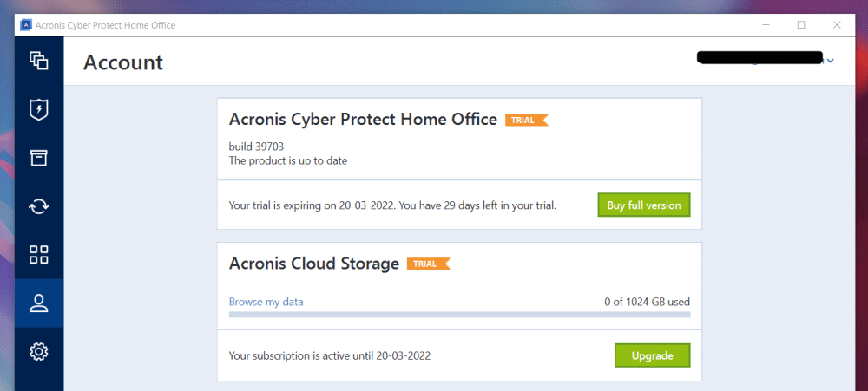Open the Sync section icon

click(38, 206)
